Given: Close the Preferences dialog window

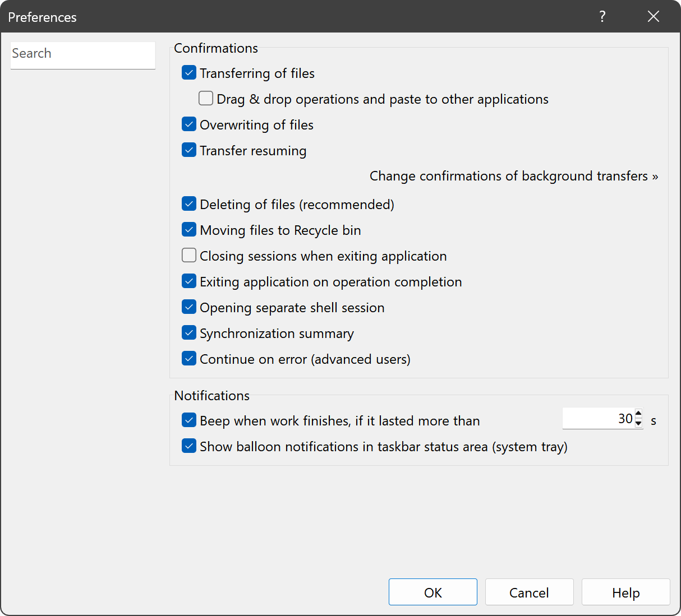Looking at the screenshot, I should tap(654, 16).
